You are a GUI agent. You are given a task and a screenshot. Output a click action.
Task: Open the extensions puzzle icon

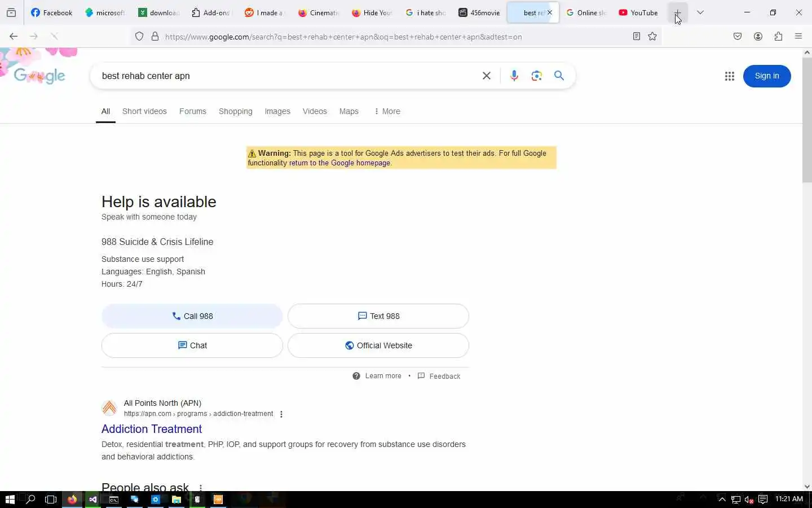point(778,37)
